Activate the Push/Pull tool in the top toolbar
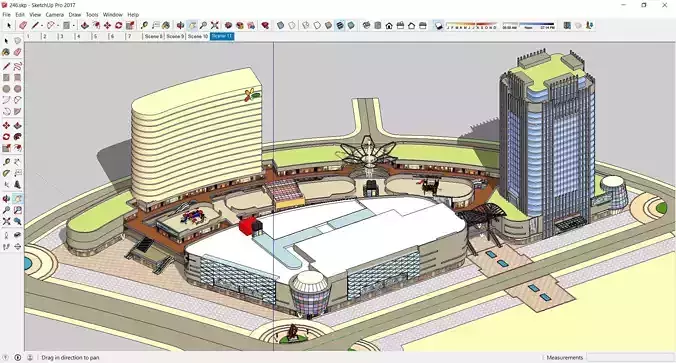Screen dimensions: 676x363 pyautogui.click(x=84, y=25)
